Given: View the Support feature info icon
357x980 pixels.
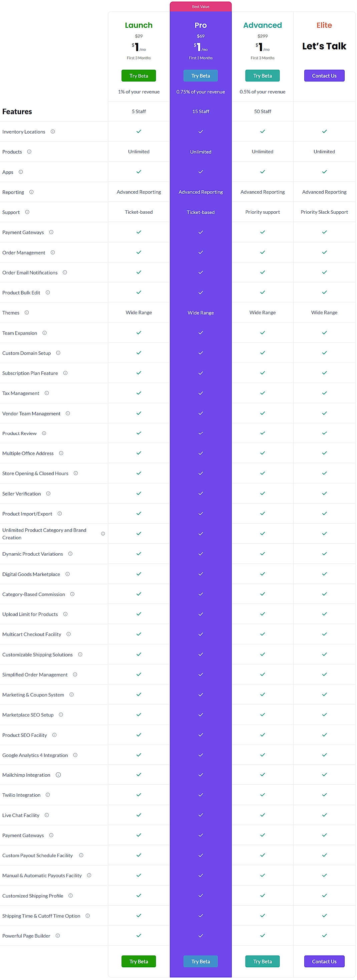Looking at the screenshot, I should click(27, 212).
